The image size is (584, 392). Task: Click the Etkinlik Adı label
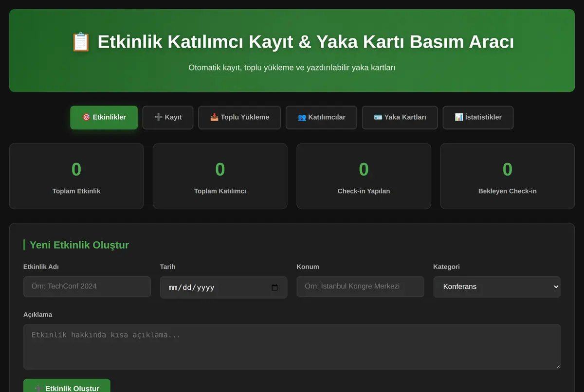point(41,267)
